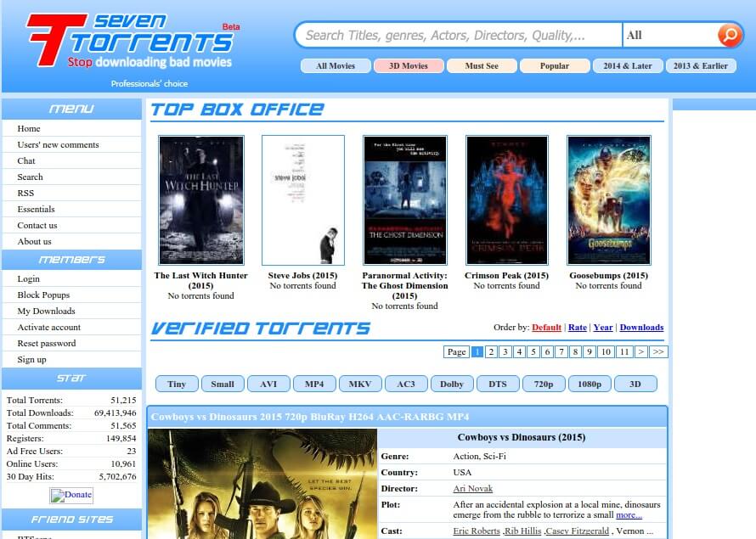This screenshot has width=756, height=539.
Task: Go to page 2 of torrents
Action: coord(491,352)
